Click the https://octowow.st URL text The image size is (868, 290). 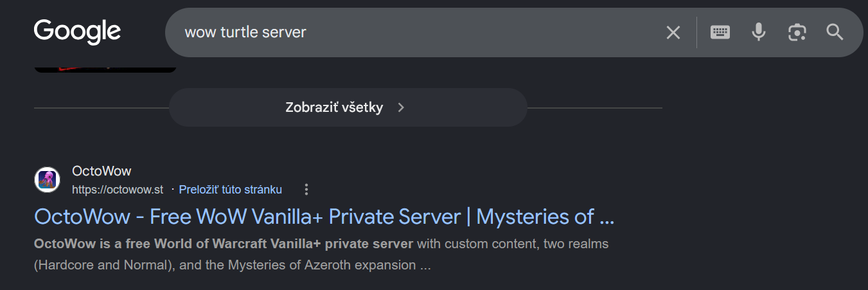click(x=118, y=190)
